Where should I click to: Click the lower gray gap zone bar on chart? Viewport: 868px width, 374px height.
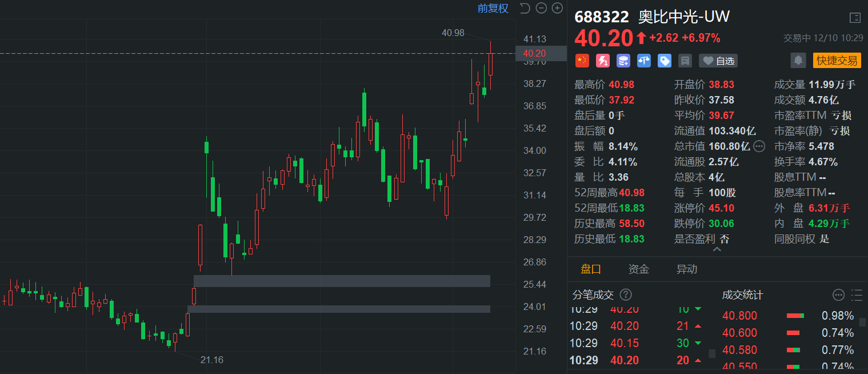339,309
